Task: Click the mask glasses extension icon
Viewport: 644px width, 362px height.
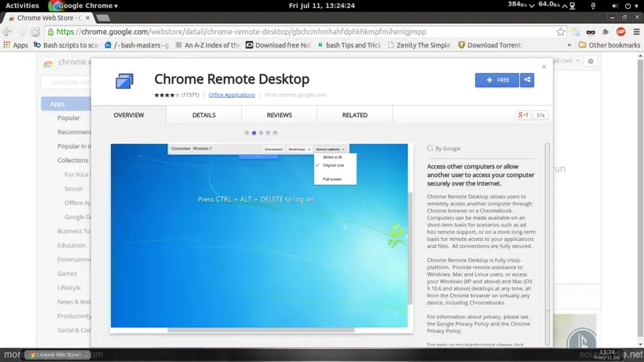Action: pos(591,31)
